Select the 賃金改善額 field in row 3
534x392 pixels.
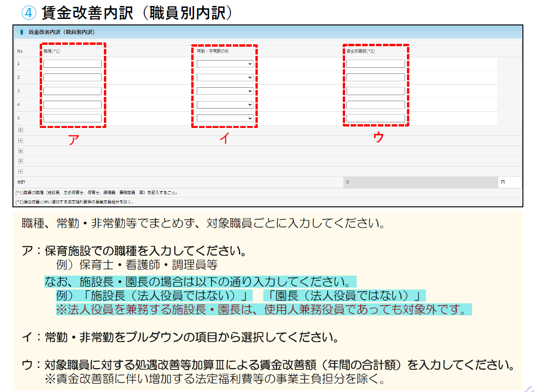tap(376, 91)
